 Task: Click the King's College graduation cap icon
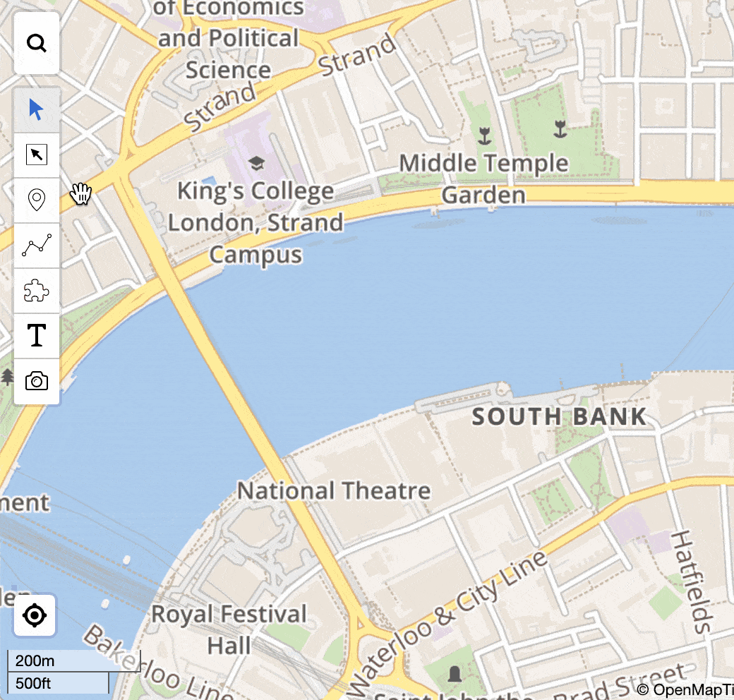[256, 163]
